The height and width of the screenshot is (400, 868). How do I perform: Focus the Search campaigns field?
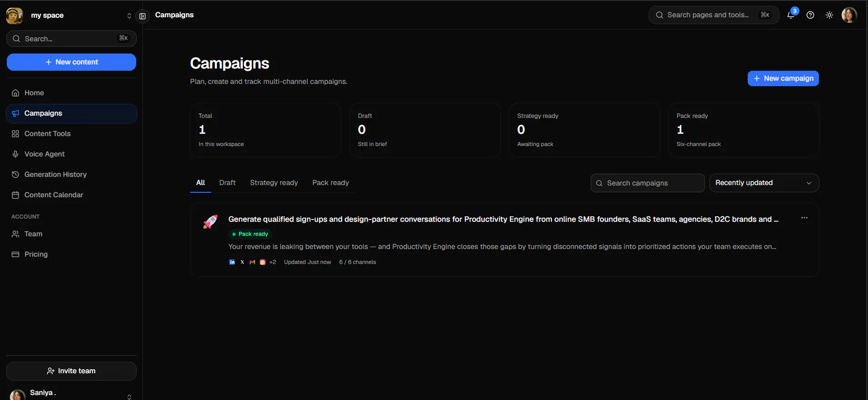pos(647,183)
